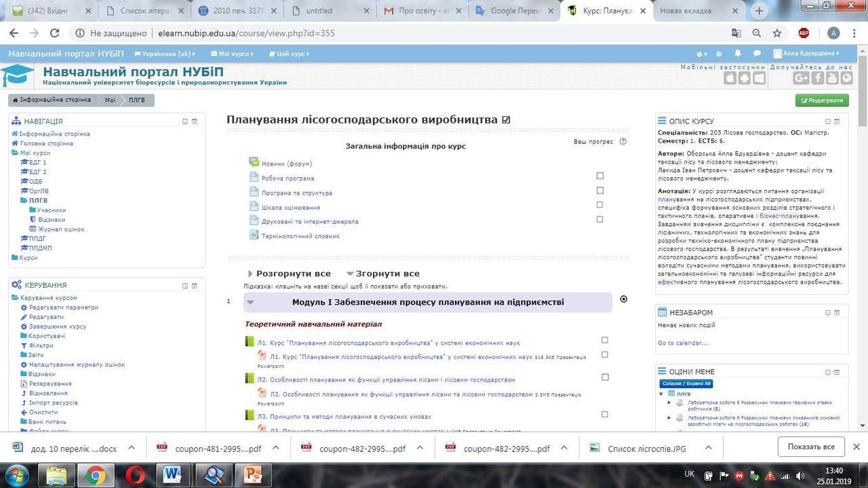
Task: Switch to the Про освіту Gmail tab
Action: click(424, 11)
